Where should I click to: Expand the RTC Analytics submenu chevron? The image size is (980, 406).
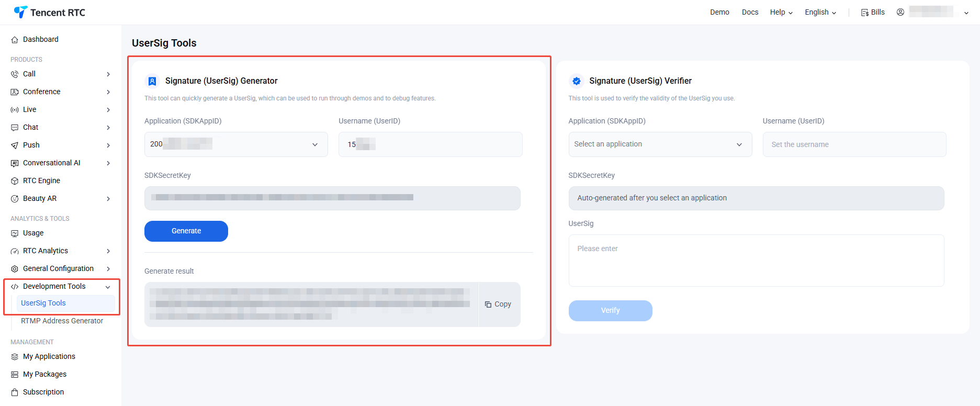pyautogui.click(x=108, y=251)
